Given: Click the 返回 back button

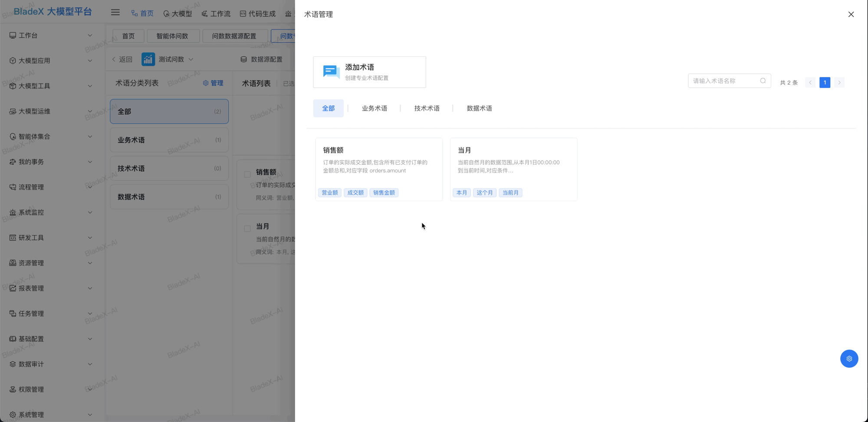Looking at the screenshot, I should [x=122, y=59].
